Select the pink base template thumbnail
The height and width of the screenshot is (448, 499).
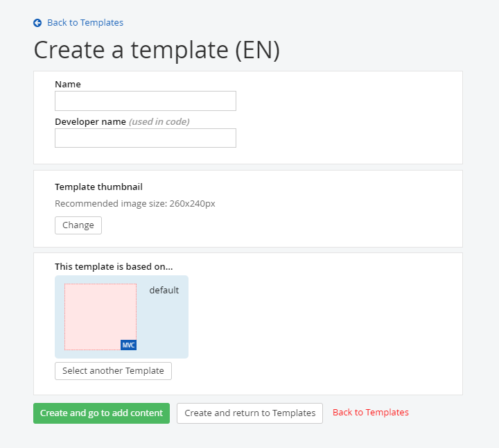coord(100,316)
